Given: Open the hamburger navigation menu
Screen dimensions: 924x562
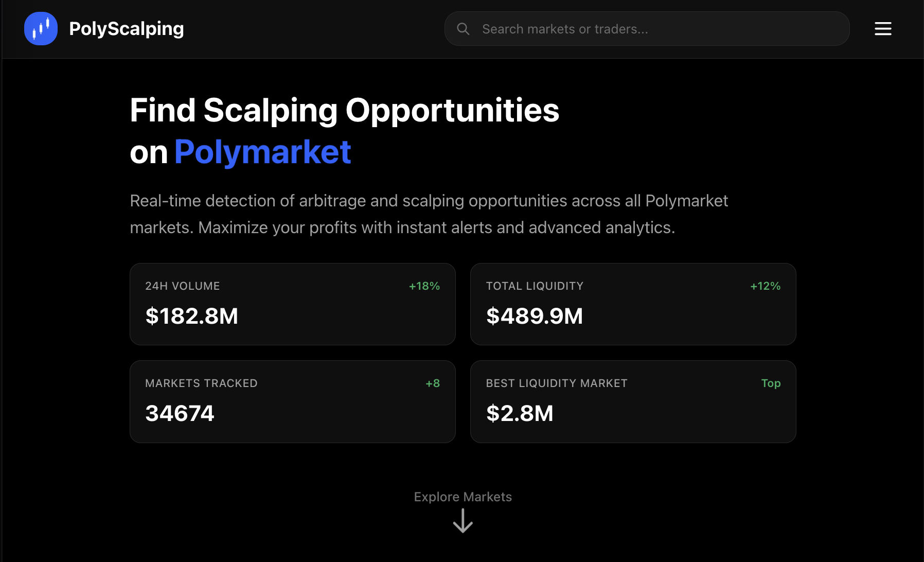Looking at the screenshot, I should coord(883,29).
